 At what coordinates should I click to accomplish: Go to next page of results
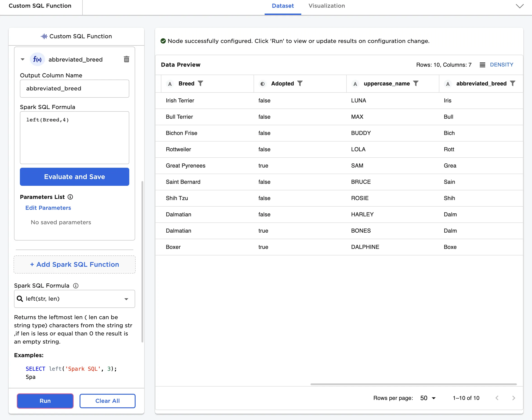513,398
